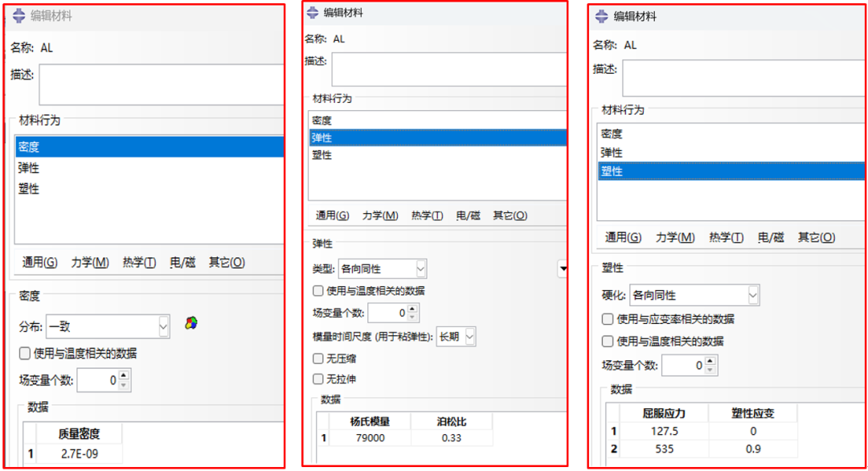This screenshot has height=471, width=868.
Task: Click the Abaqus logo icon in leftmost dialog title
Action: [x=19, y=16]
